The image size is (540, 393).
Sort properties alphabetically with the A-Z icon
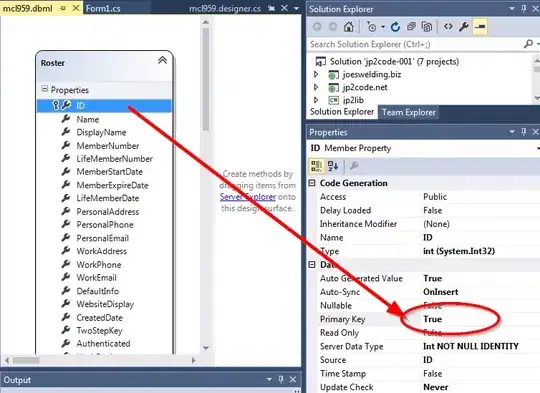[333, 166]
